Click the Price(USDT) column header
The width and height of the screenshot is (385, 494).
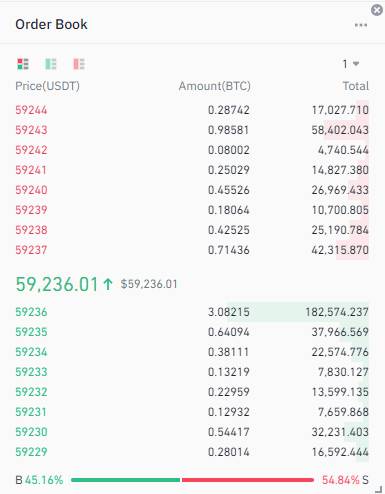47,86
